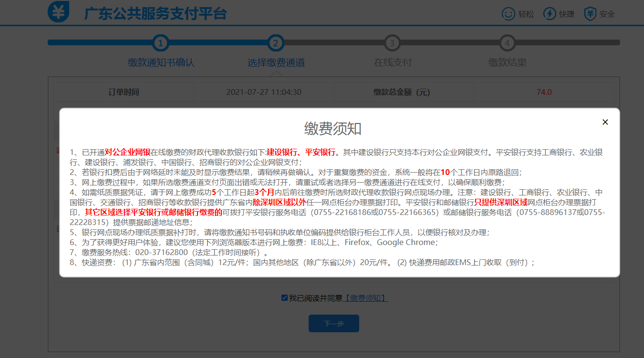Image resolution: width=644 pixels, height=358 pixels.
Task: Click the yen shield icon beside 安全
Action: (591, 14)
